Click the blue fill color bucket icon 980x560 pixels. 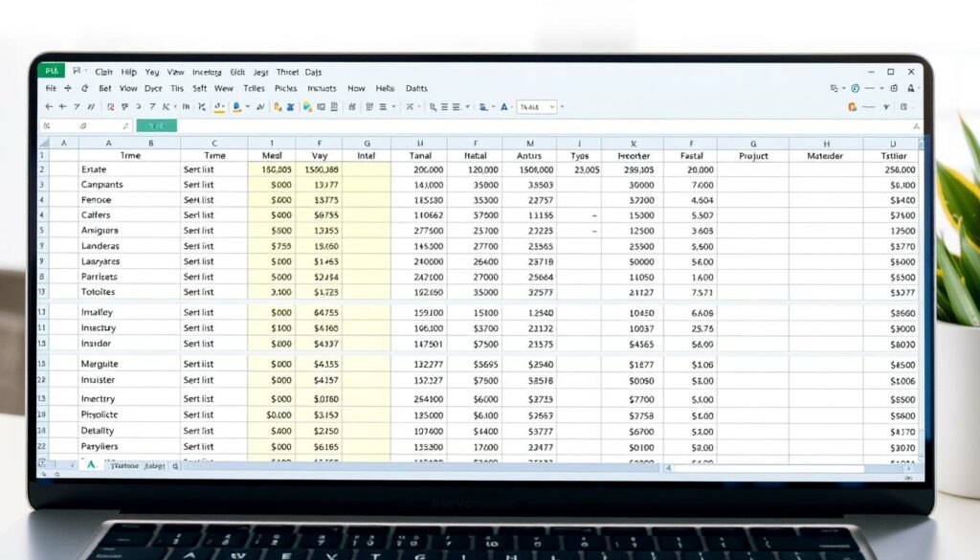(236, 107)
